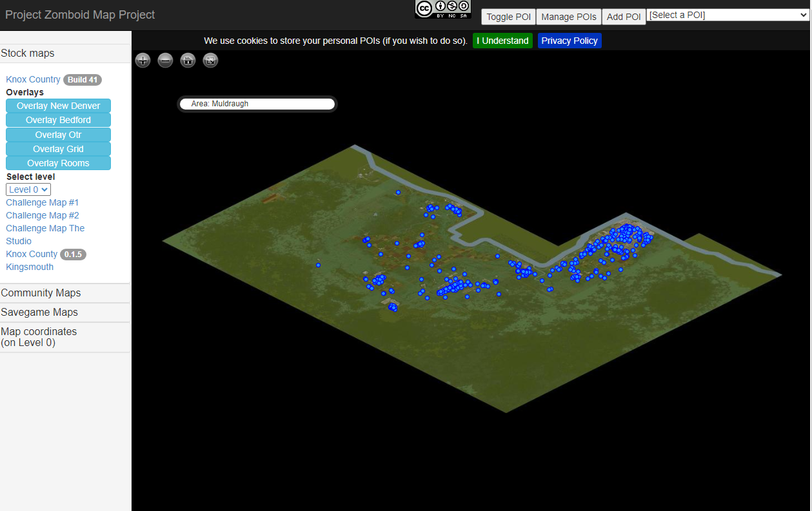The image size is (812, 511).
Task: Expand the Community Maps section
Action: 65,293
